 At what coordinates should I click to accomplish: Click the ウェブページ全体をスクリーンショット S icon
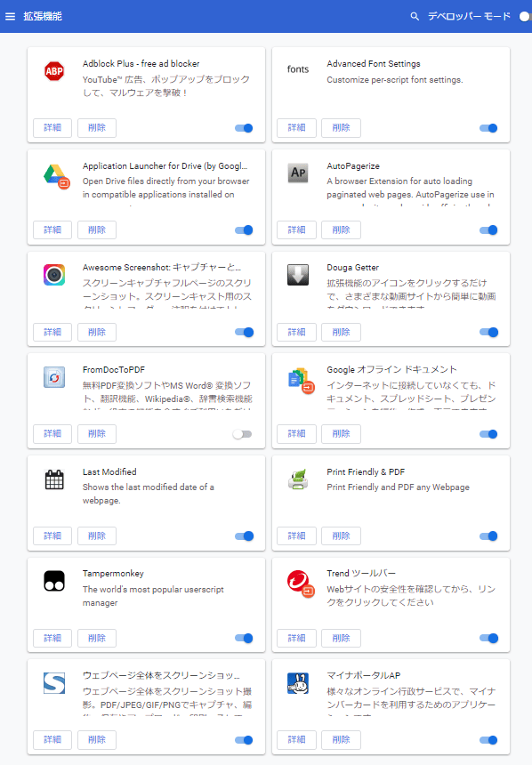coord(54,683)
